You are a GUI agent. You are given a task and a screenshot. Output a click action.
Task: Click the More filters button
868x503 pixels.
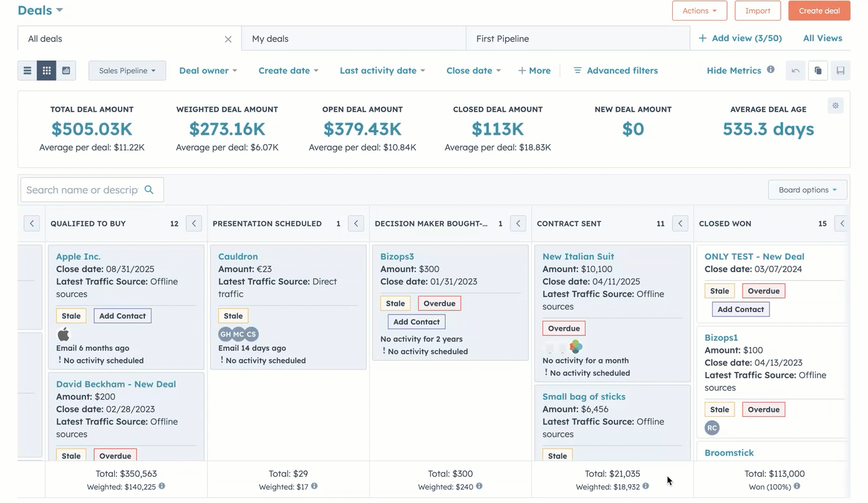(x=534, y=71)
